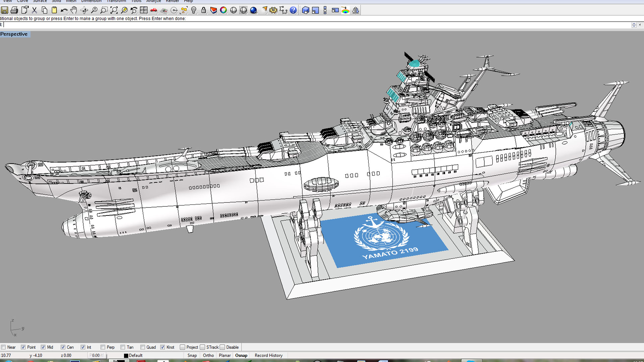This screenshot has height=362, width=644.
Task: Click the Zoom Selected icon
Action: pos(124,10)
